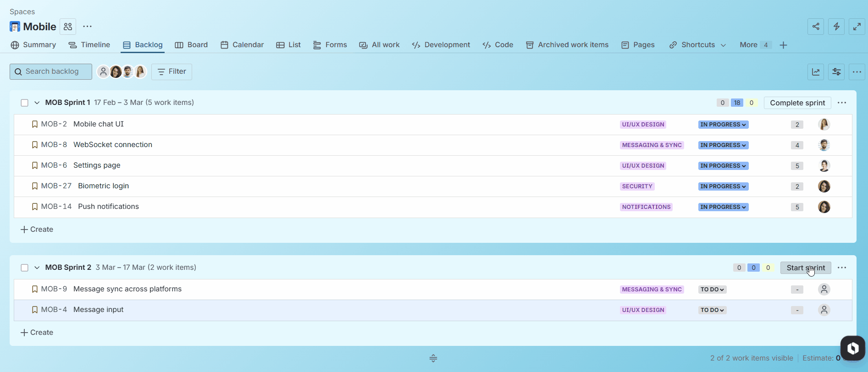Click the Start sprint button
The image size is (868, 372).
coord(806,268)
